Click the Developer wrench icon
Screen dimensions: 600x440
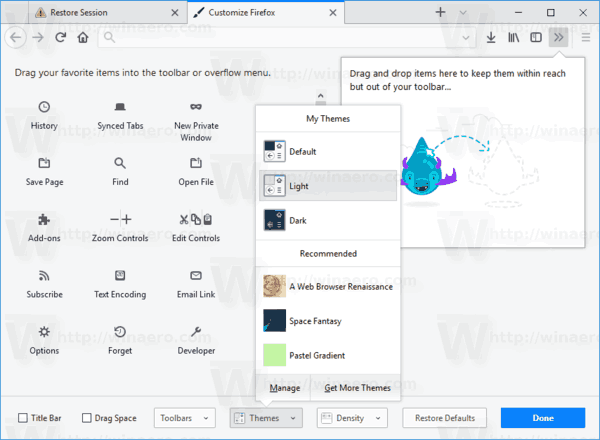click(196, 332)
